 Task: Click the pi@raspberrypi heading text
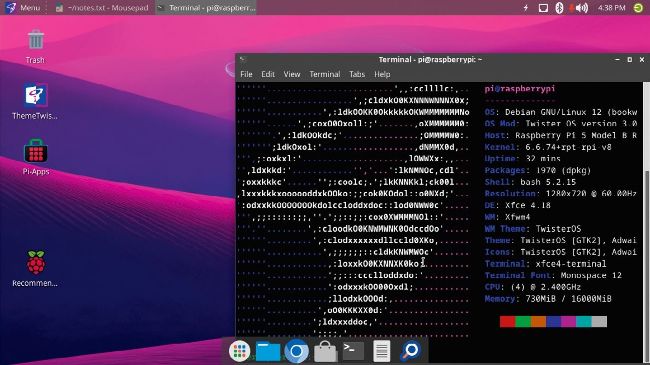520,89
